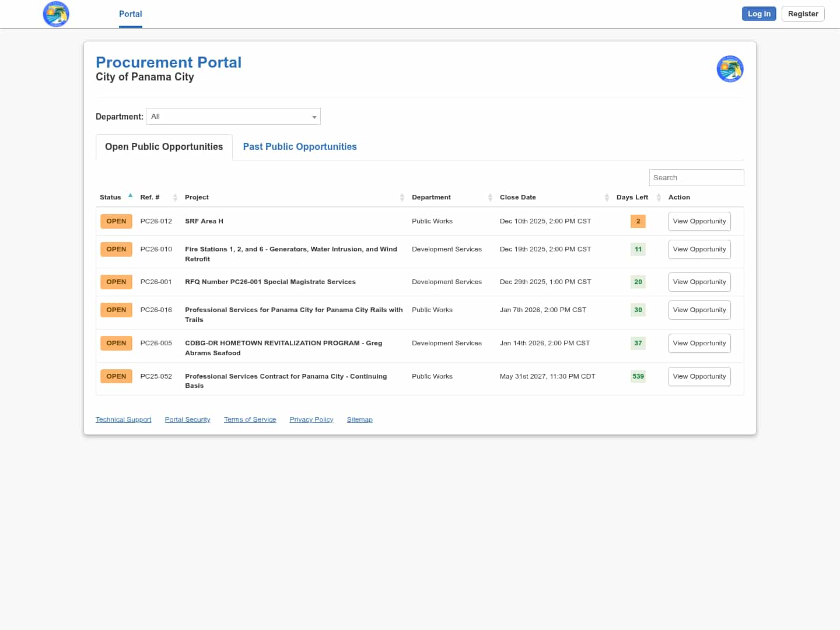The width and height of the screenshot is (840, 630).
Task: Switch to Past Public Opportunities tab
Action: pos(299,147)
